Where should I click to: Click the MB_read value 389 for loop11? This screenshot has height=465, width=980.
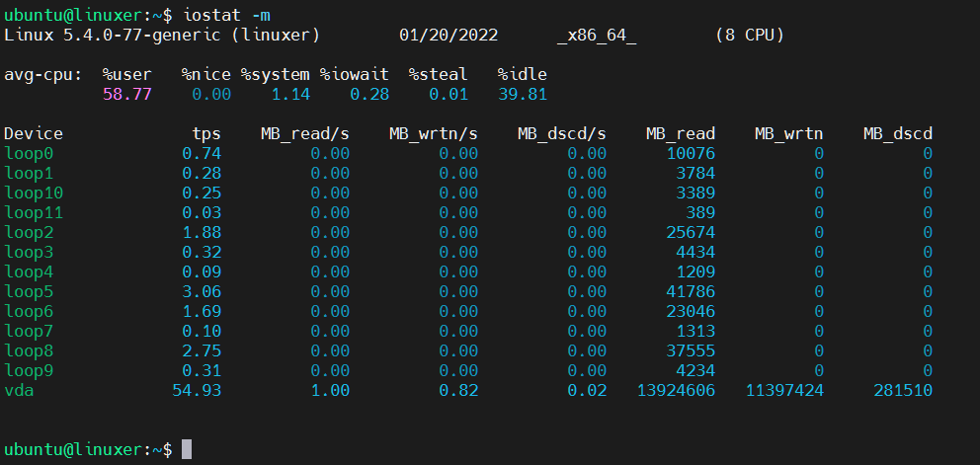point(700,213)
